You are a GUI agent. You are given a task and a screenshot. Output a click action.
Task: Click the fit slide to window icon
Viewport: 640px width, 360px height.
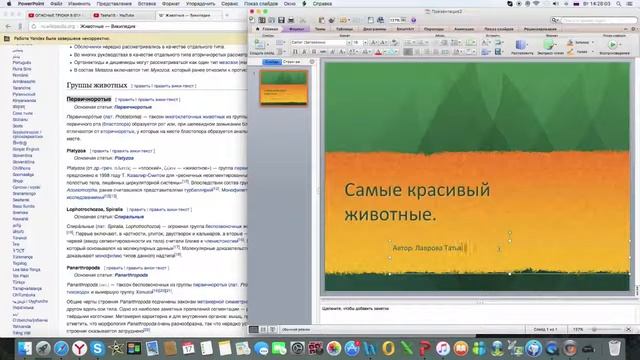click(629, 329)
